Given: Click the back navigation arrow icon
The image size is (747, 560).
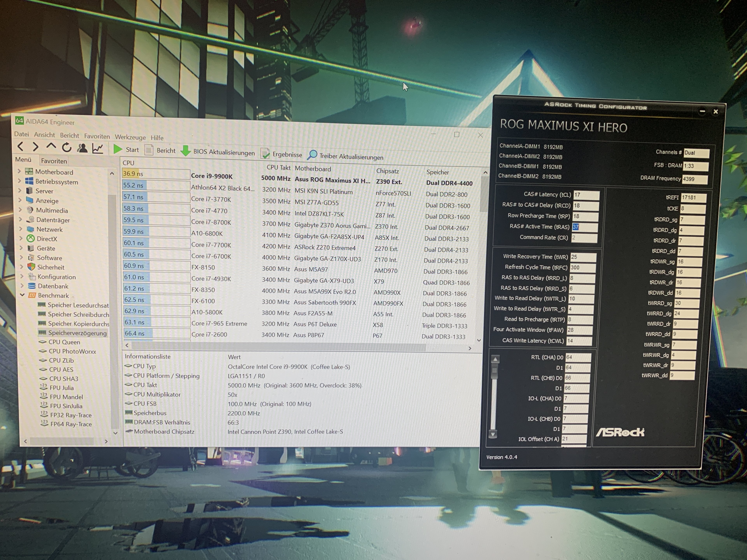Looking at the screenshot, I should (21, 146).
